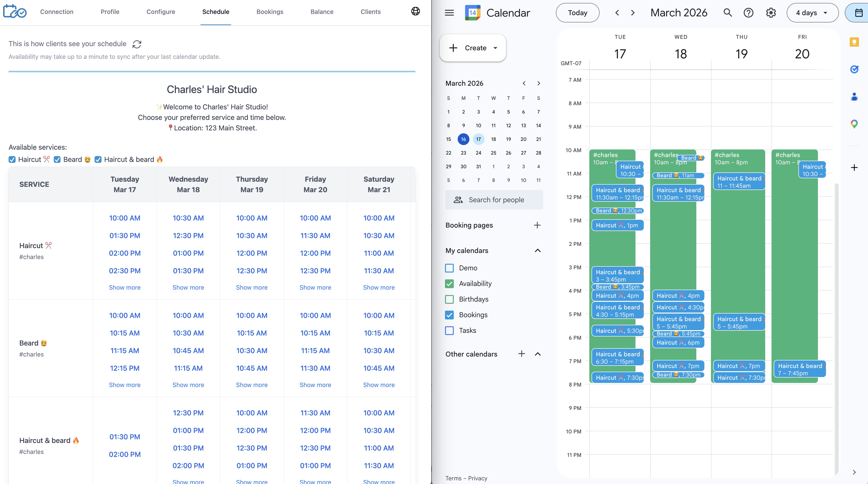The width and height of the screenshot is (868, 484).
Task: Open Google Keep in the side panel
Action: point(855,42)
